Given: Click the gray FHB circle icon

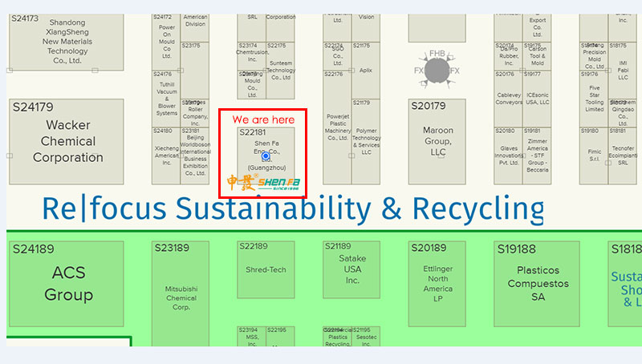Looking at the screenshot, I should (x=437, y=71).
